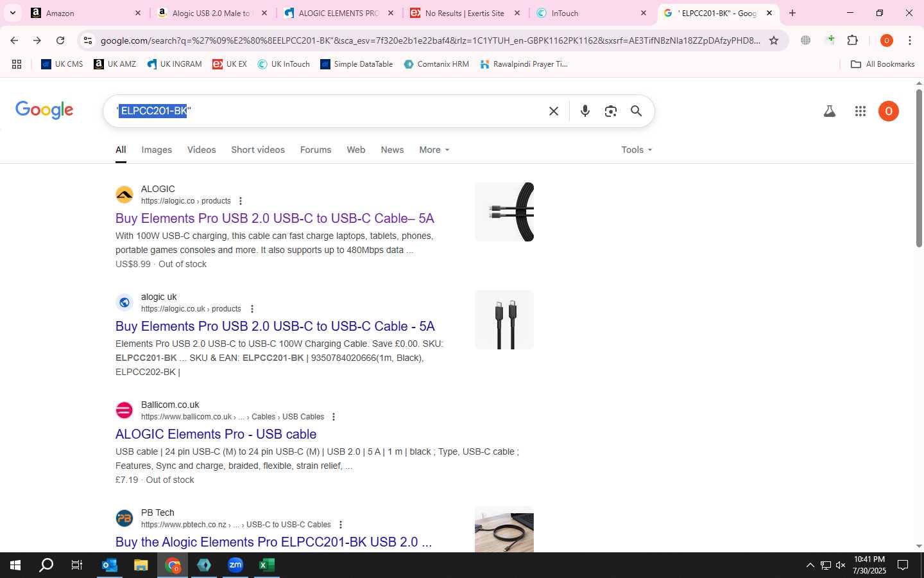Open ALOGIC Elements Pro USB-C Cable– 5A result
The height and width of the screenshot is (578, 924).
(275, 218)
